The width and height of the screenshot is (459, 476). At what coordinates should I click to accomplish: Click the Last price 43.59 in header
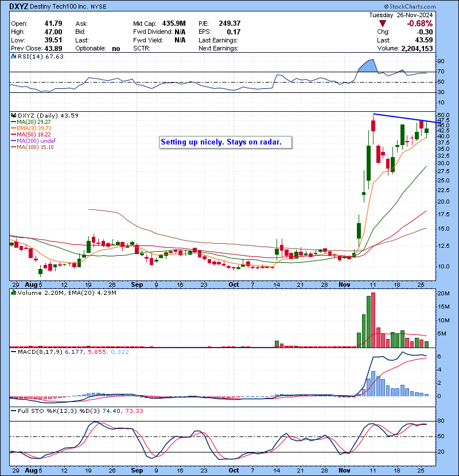pyautogui.click(x=425, y=40)
